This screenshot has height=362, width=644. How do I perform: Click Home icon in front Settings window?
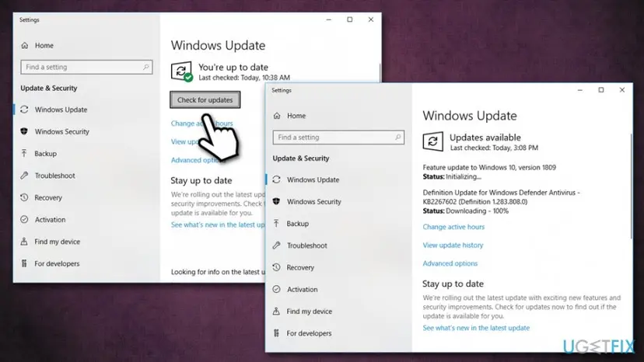(x=277, y=116)
